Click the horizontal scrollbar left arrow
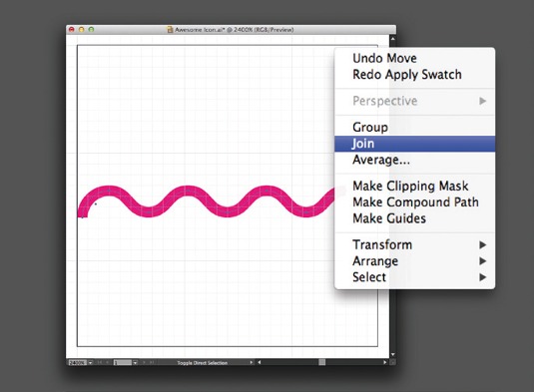The width and height of the screenshot is (534, 392). (260, 362)
